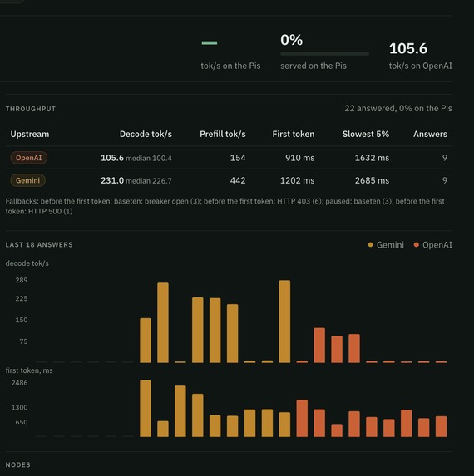Image resolution: width=474 pixels, height=476 pixels.
Task: Click the 0% served value
Action: click(x=292, y=40)
